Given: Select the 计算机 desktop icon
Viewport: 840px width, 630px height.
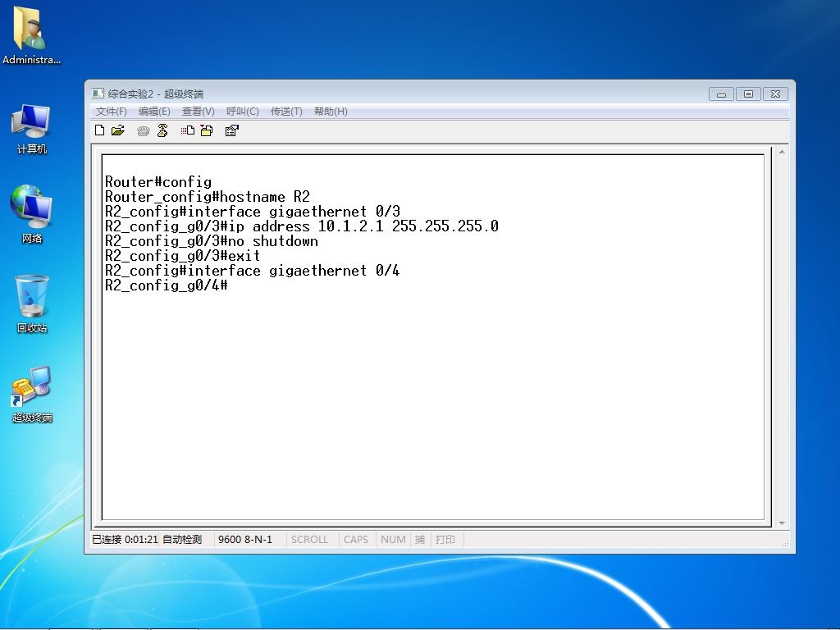Looking at the screenshot, I should coord(32,129).
